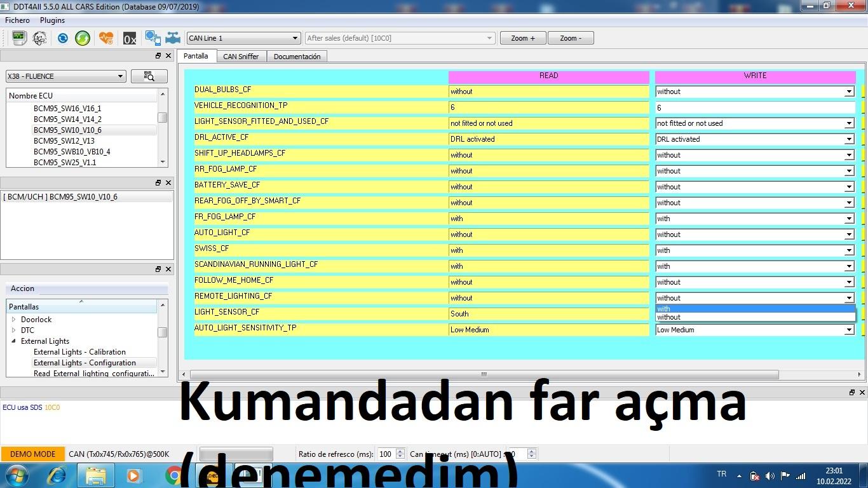Screen dimensions: 868x488
Task: Click the horizontal scrollbar below the parameter table
Action: coord(483,374)
